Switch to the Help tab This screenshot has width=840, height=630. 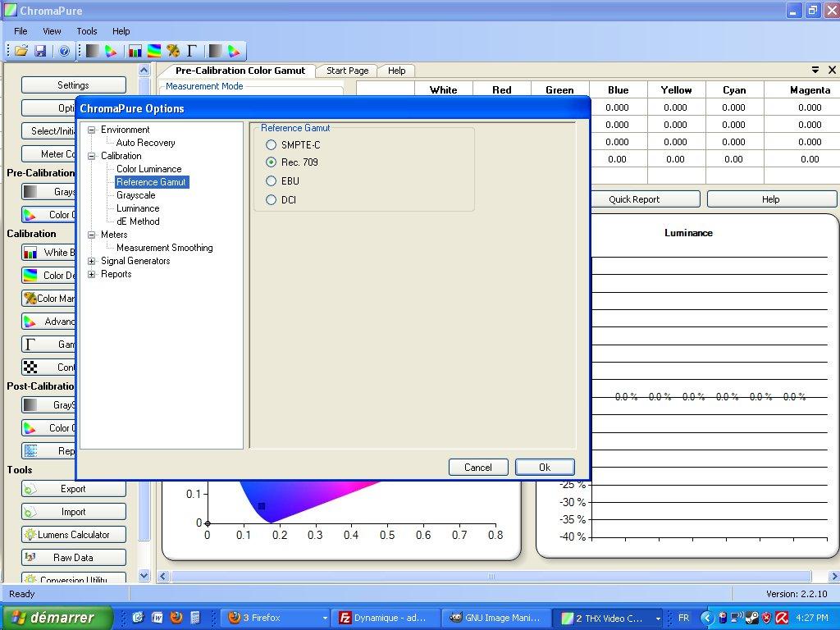pos(396,71)
